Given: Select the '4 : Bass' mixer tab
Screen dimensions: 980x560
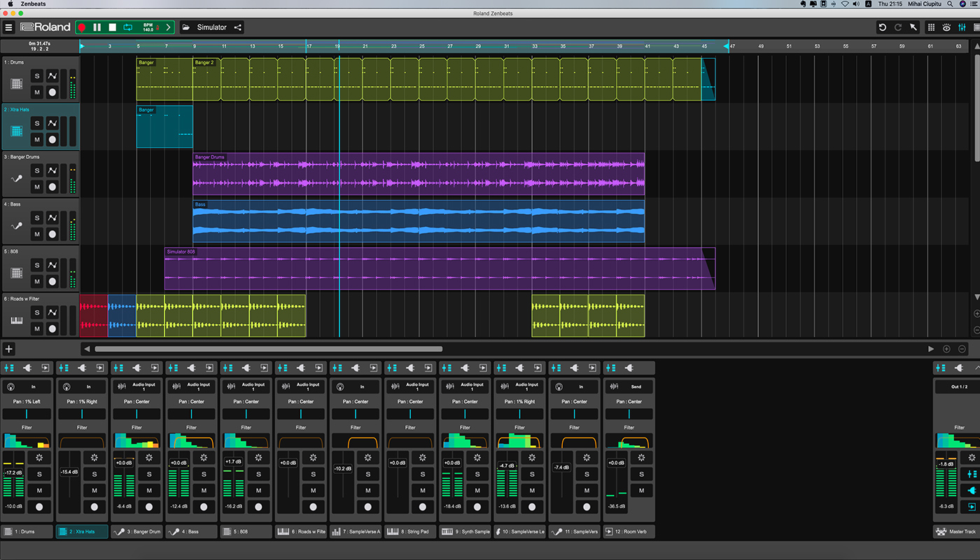Looking at the screenshot, I should tap(191, 532).
